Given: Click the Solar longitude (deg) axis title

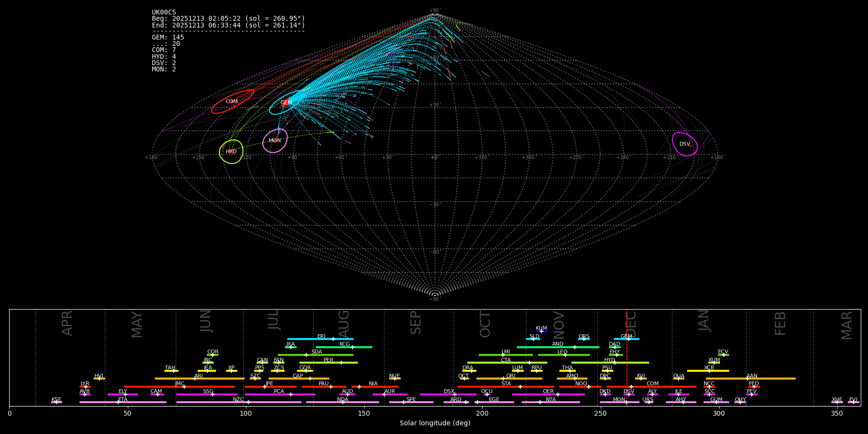Looking at the screenshot, I should (434, 423).
